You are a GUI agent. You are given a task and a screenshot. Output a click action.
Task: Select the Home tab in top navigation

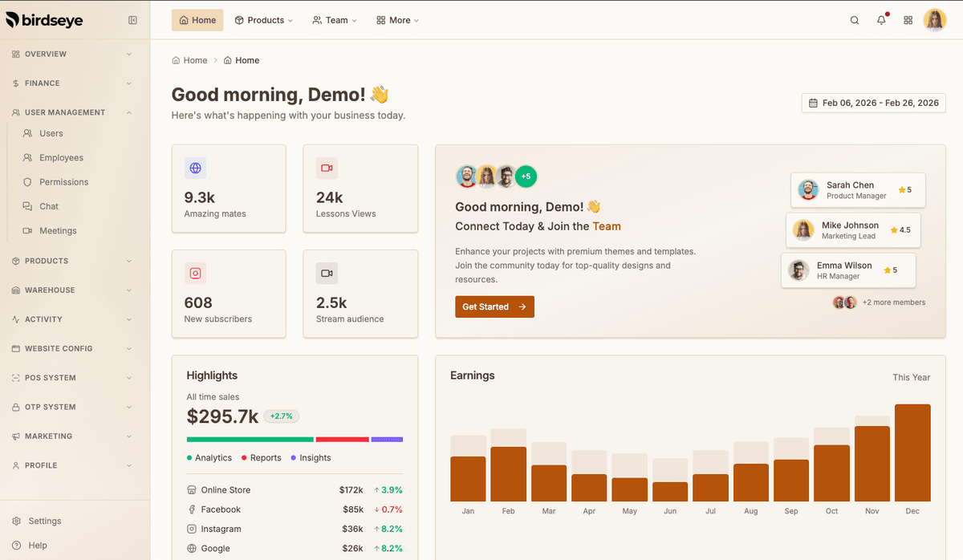tap(197, 20)
